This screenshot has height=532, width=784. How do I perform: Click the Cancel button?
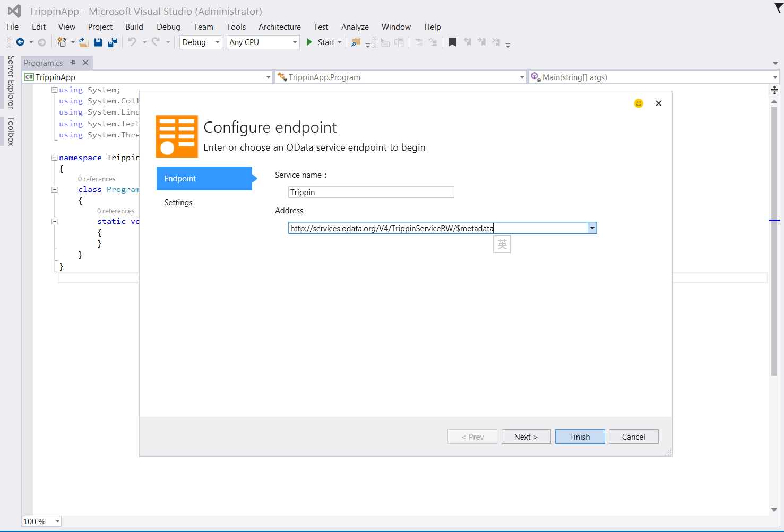[634, 437]
